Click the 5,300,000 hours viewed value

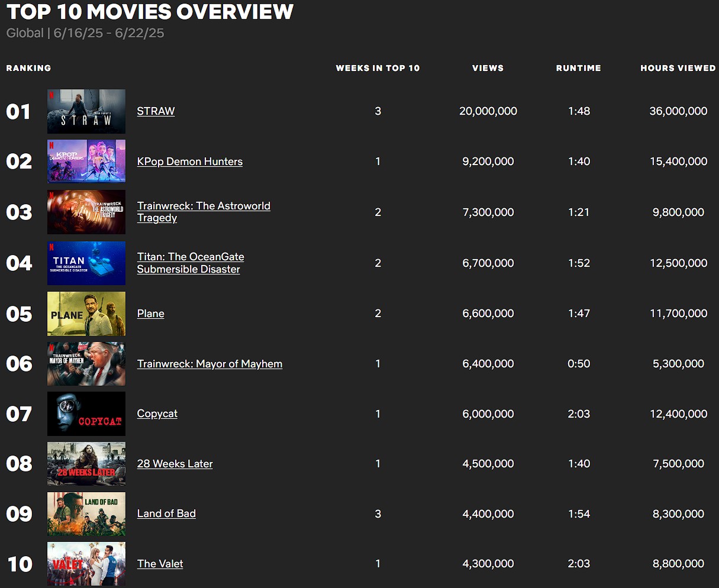point(678,364)
